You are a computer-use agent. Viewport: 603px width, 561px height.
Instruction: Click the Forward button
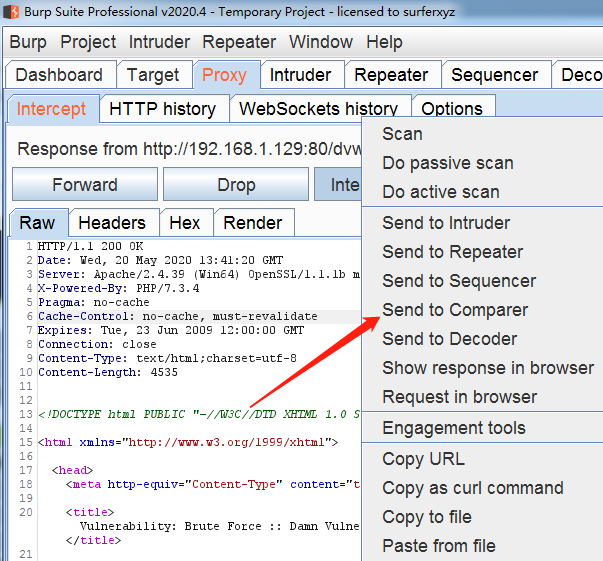pyautogui.click(x=85, y=185)
